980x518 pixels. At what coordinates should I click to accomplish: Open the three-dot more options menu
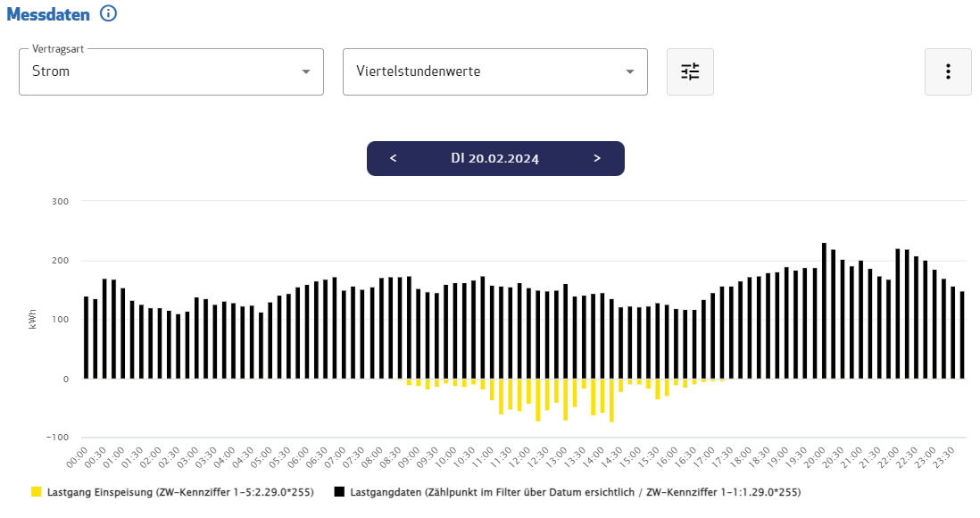pos(948,71)
